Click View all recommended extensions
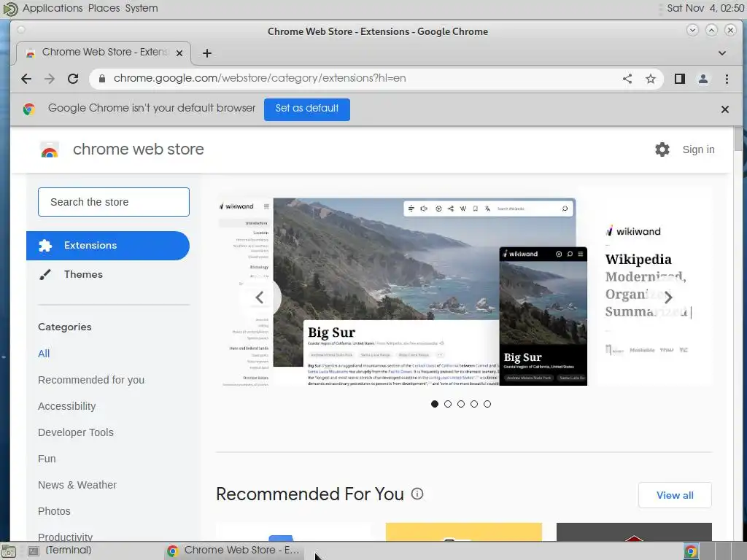Screen dimensions: 747x560 tap(675, 495)
